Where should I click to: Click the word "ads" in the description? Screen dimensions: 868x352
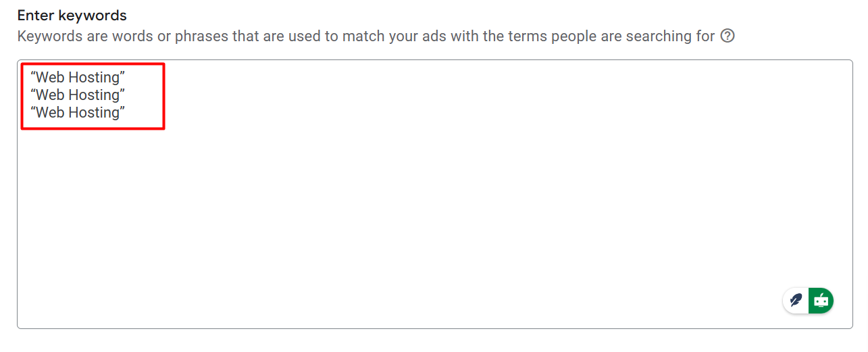435,36
